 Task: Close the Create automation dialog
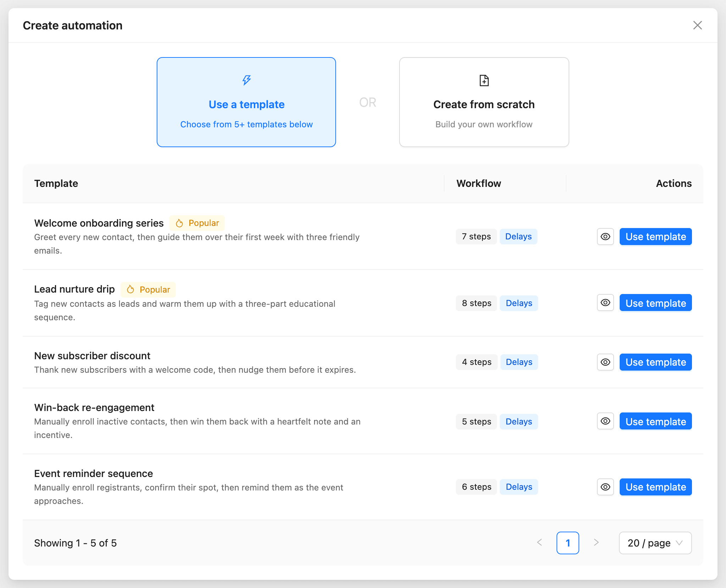[x=697, y=25]
